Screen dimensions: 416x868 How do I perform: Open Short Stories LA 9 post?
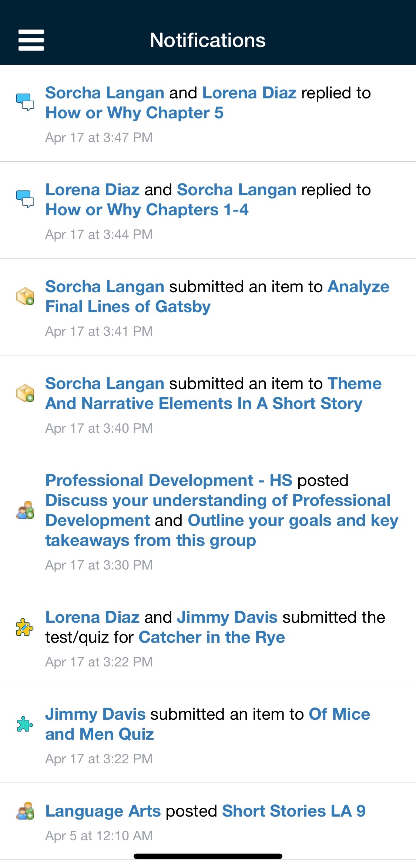(293, 811)
